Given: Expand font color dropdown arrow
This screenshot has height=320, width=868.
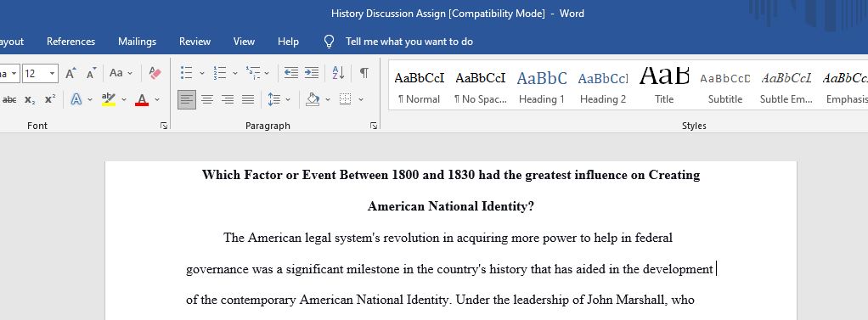Looking at the screenshot, I should tap(157, 99).
